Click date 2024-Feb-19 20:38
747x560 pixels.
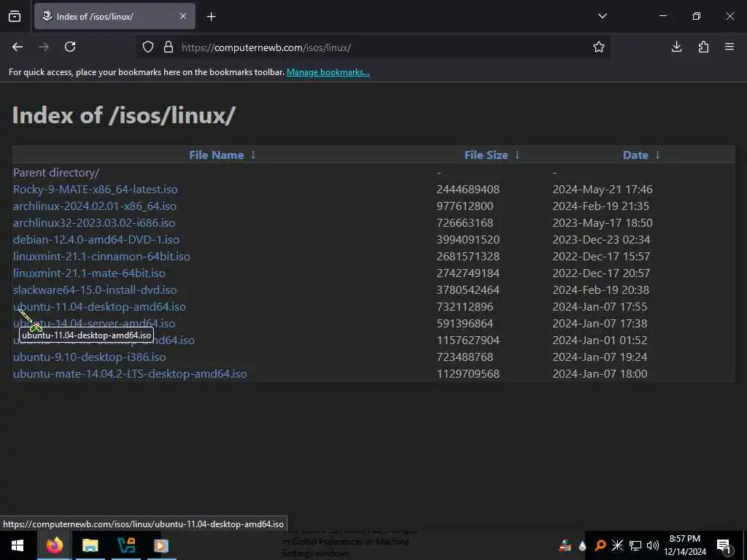click(601, 289)
